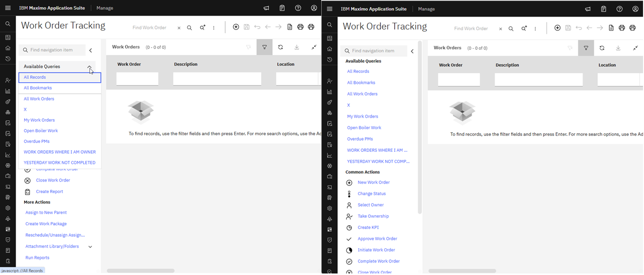The width and height of the screenshot is (644, 275).
Task: Click Select Owner action in right panel
Action: click(371, 205)
